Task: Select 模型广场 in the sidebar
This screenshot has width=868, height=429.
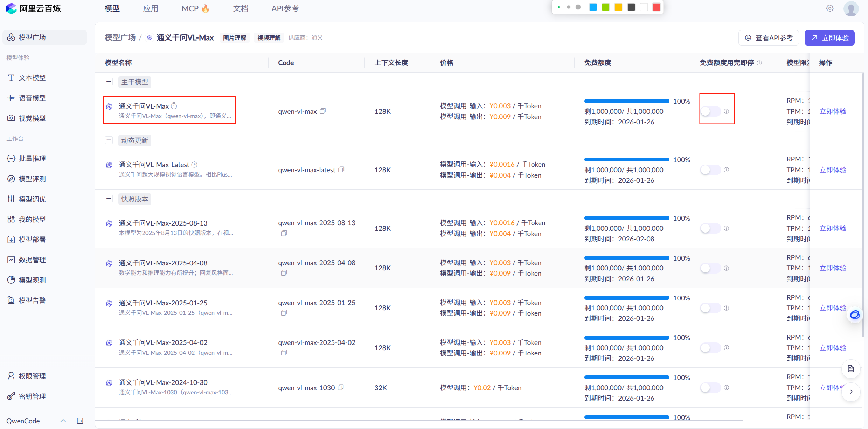Action: click(45, 37)
